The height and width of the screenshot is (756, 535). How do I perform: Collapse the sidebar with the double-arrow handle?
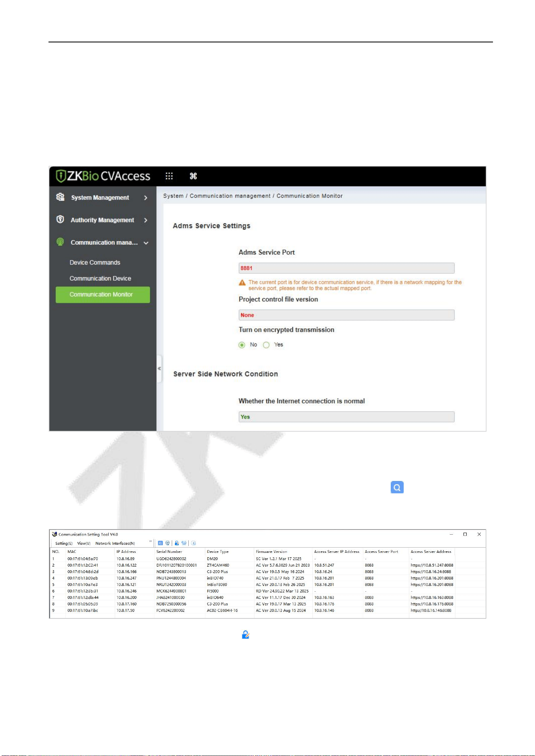(x=159, y=368)
